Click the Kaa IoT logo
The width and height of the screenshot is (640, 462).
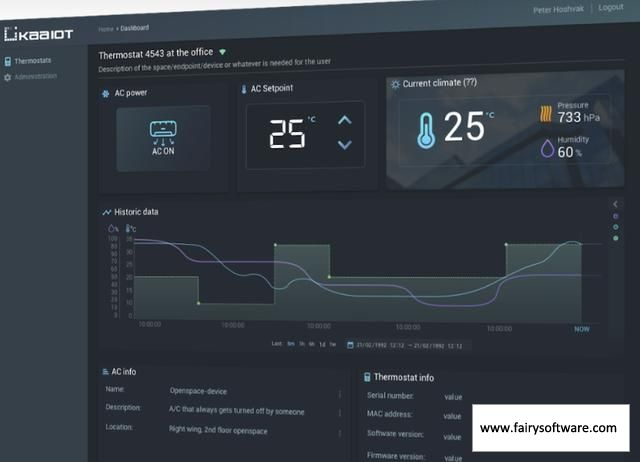(x=38, y=34)
